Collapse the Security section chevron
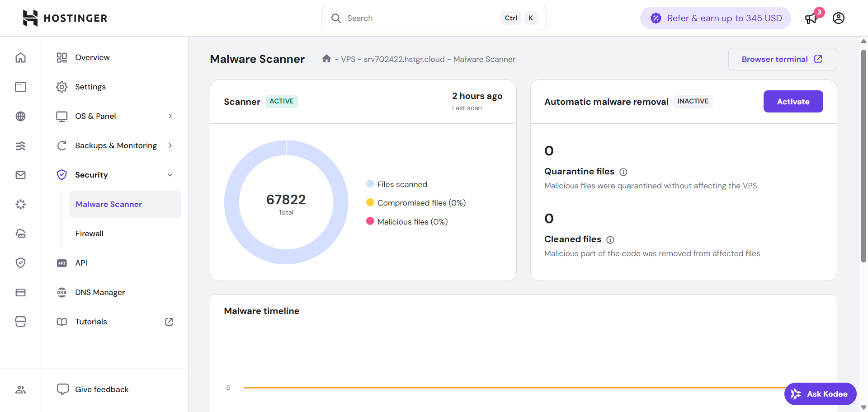 point(170,175)
